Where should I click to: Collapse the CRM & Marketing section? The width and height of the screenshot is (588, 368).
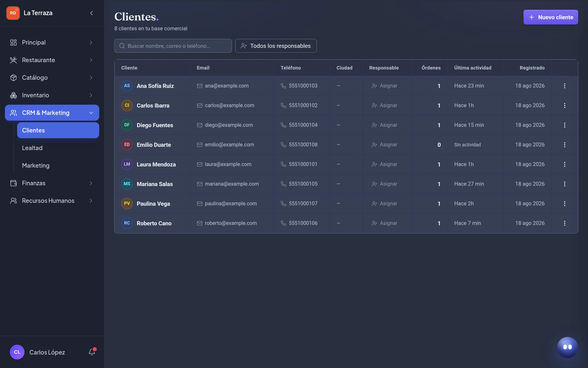point(52,113)
